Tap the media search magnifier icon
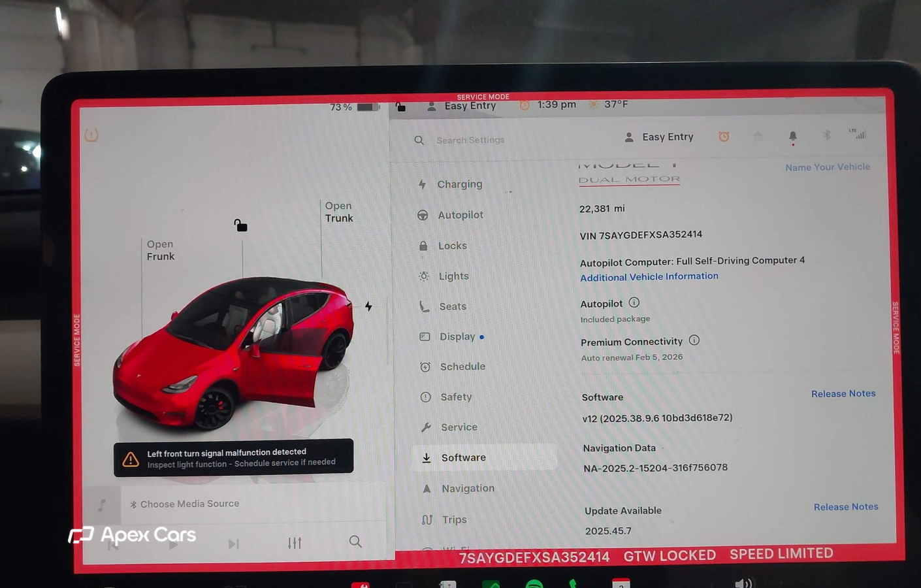 355,541
